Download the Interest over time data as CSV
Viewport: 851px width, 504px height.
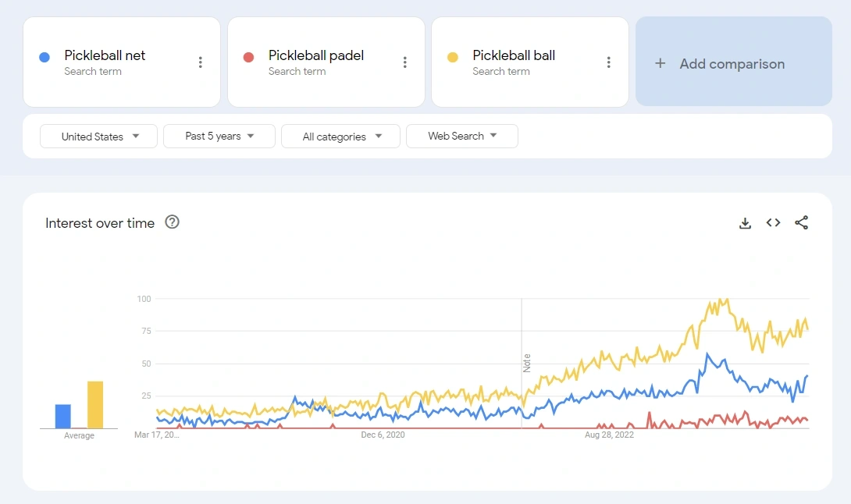pyautogui.click(x=745, y=222)
